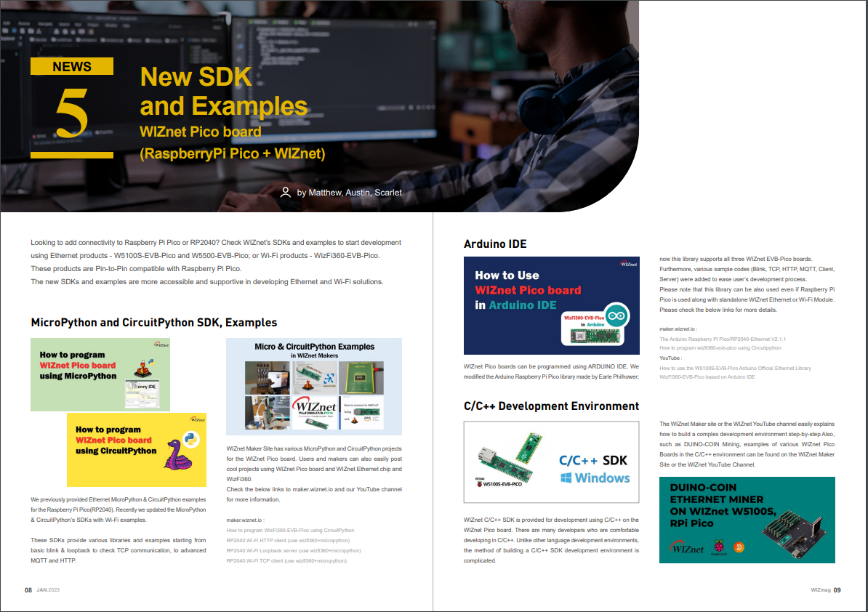Open 'How to use the W5100S-EVB-Pico Arduino' link
Viewport: 868px width, 612px height.
click(x=735, y=368)
